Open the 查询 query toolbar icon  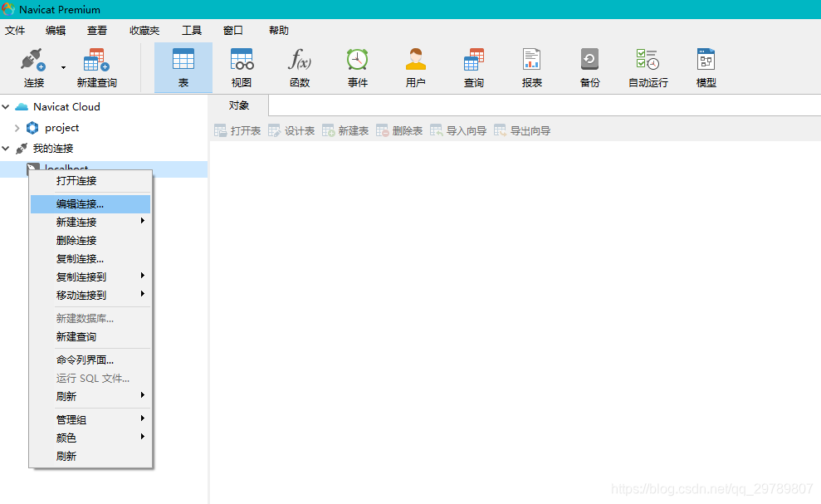tap(474, 59)
